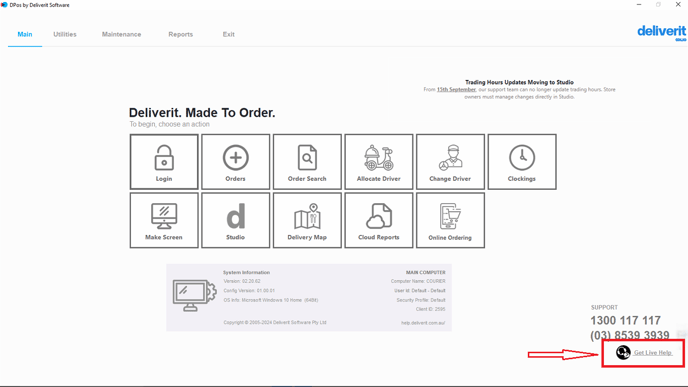Click the Orders plus icon tile

236,162
